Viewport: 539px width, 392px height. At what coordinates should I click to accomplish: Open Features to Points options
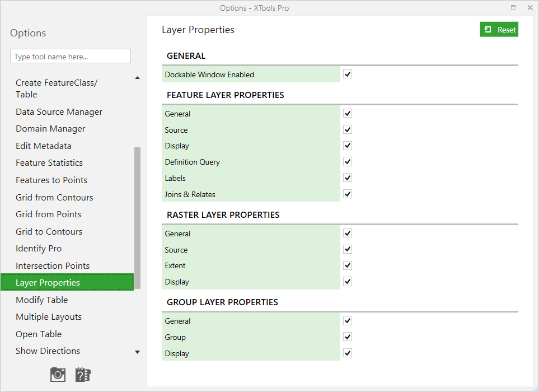click(x=67, y=180)
